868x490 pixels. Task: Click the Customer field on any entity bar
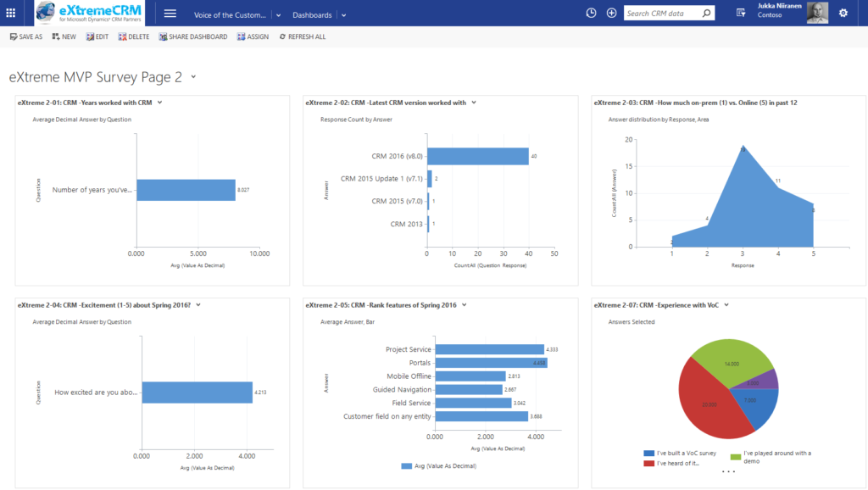click(481, 416)
